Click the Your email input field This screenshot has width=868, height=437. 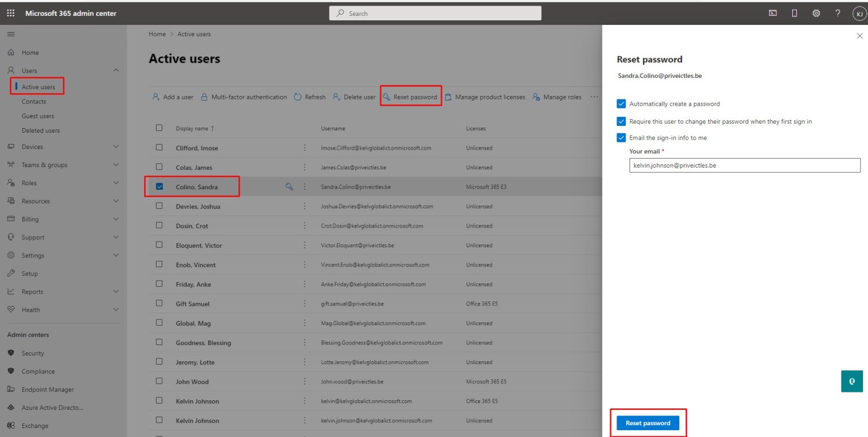tap(745, 165)
